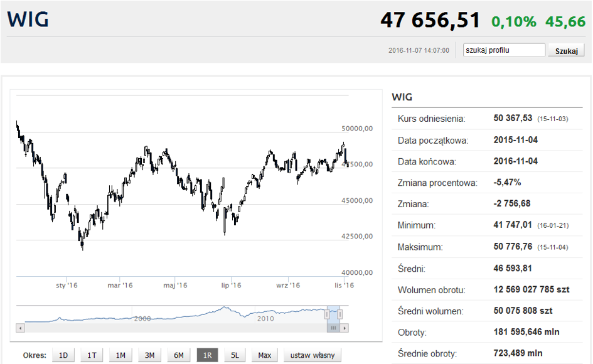
Task: Select the active 1R period
Action: pyautogui.click(x=207, y=355)
